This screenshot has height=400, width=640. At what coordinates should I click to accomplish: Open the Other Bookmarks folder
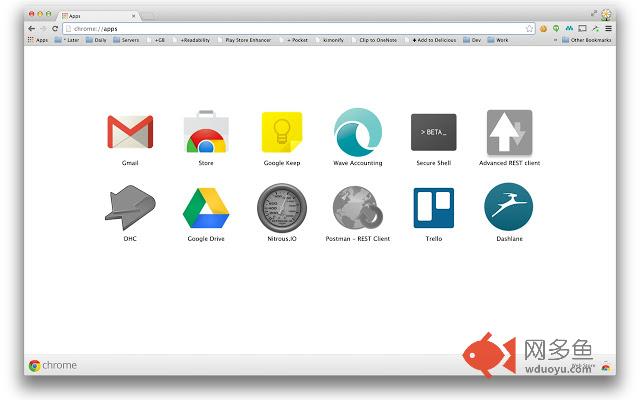click(587, 40)
